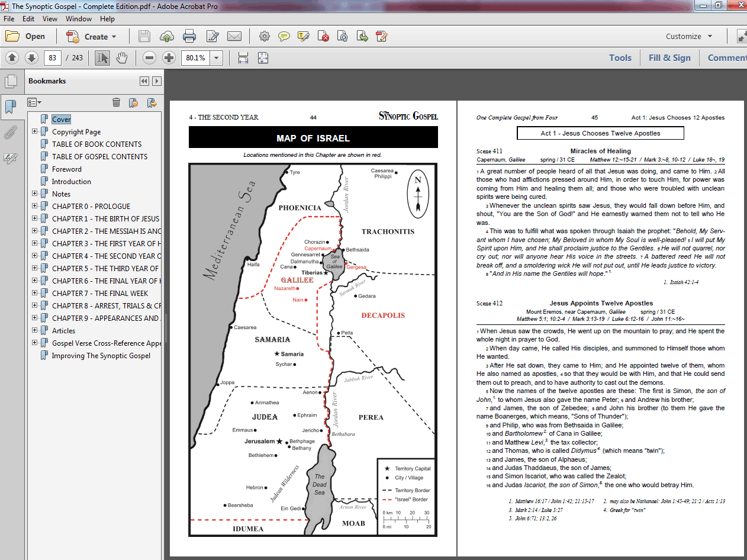Expand CHAPTER 4 - THE SECOND YEAR bookmark
Image resolution: width=747 pixels, height=560 pixels.
[35, 256]
